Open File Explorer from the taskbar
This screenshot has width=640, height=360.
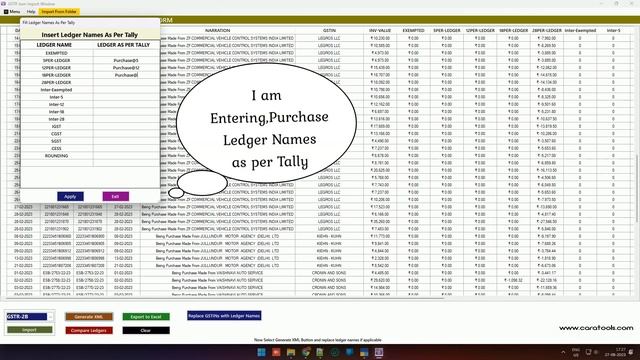(291, 352)
